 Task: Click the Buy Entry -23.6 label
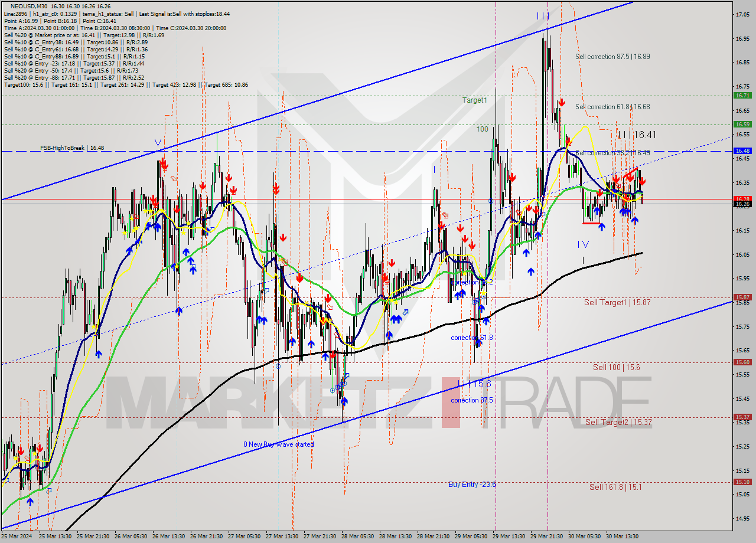[x=472, y=485]
